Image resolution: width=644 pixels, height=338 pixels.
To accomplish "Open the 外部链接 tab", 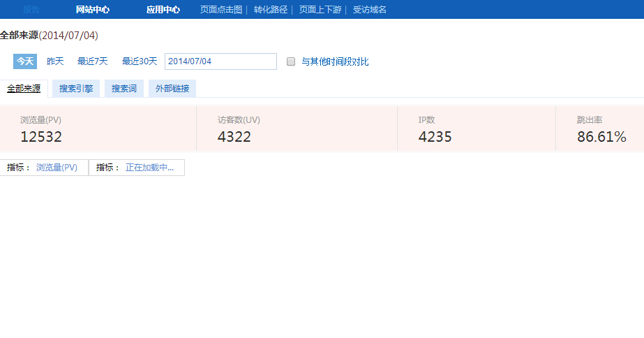I will [x=172, y=89].
